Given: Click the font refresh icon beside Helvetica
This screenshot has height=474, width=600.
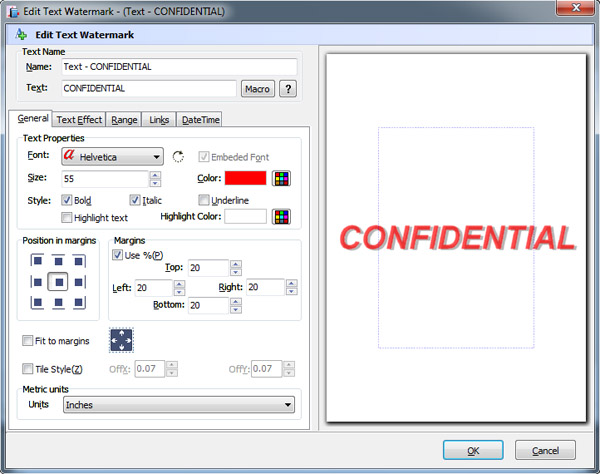Looking at the screenshot, I should 179,156.
